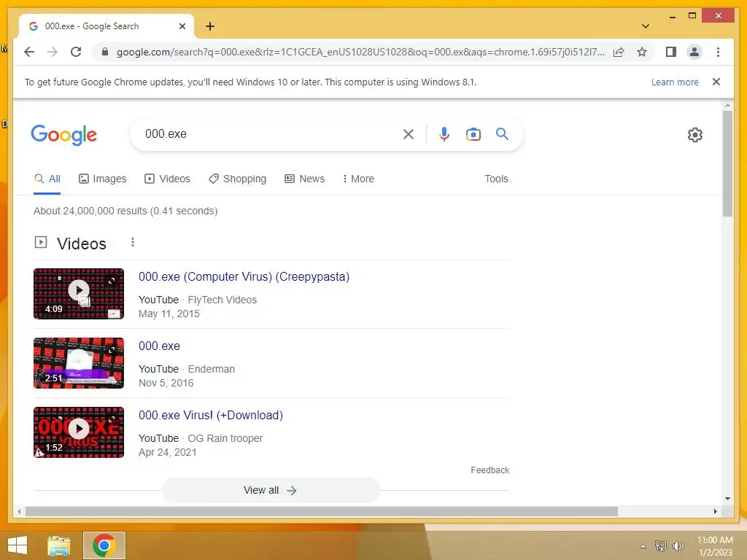Open the taskbar clock showing 11:00 AM
The image size is (747, 560).
pos(715,545)
